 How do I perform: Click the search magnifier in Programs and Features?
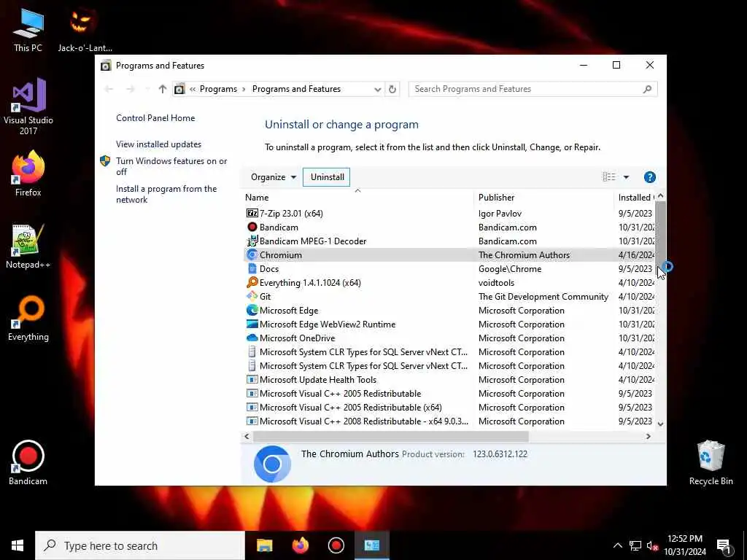pyautogui.click(x=647, y=89)
